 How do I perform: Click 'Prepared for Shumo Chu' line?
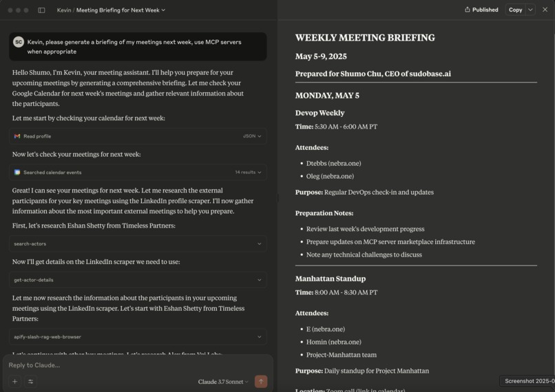tap(373, 74)
